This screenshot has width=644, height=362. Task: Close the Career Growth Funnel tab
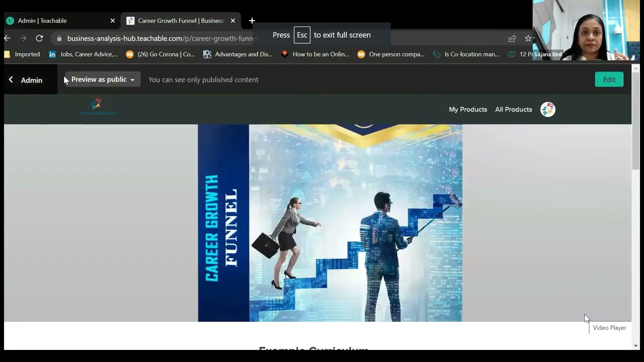[233, 21]
